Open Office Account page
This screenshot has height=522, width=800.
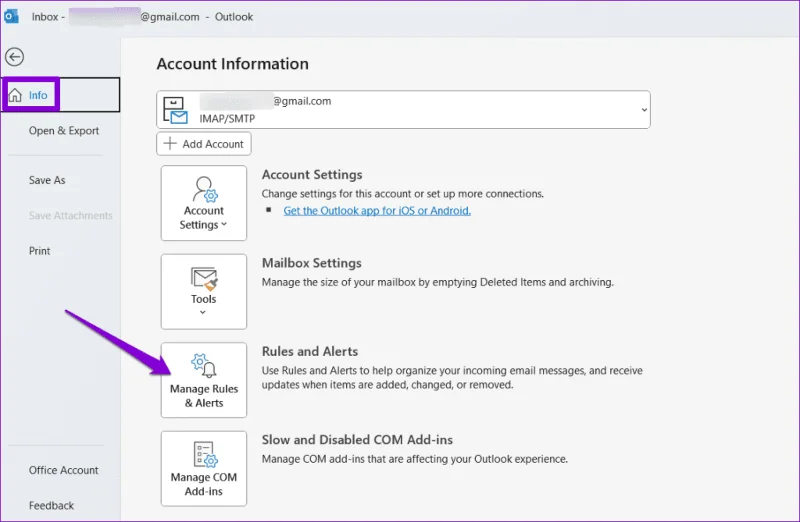63,470
